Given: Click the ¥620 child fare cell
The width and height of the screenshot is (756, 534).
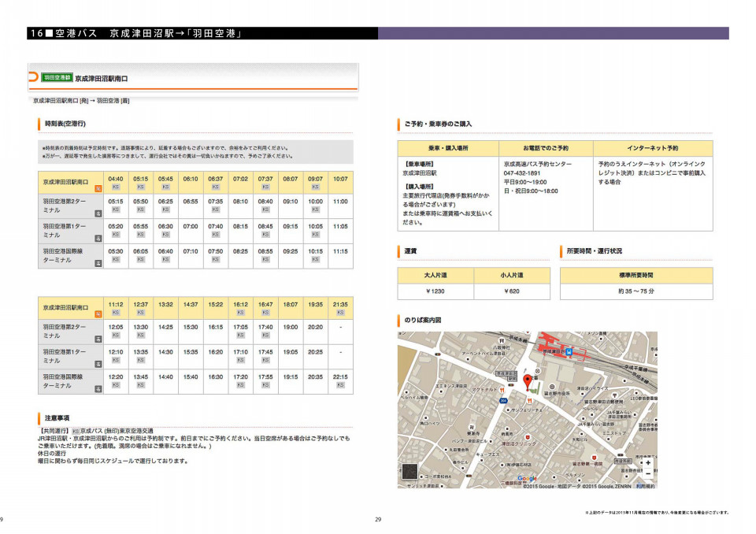Looking at the screenshot, I should [512, 291].
